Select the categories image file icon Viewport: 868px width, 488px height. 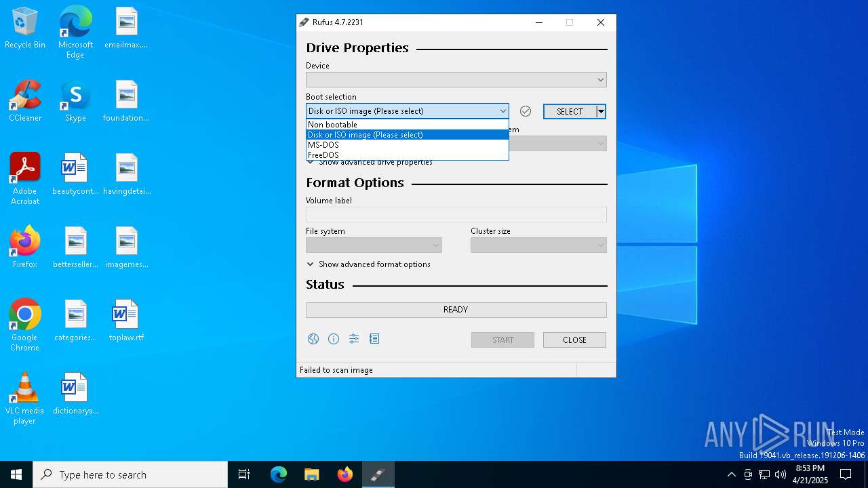tap(75, 321)
